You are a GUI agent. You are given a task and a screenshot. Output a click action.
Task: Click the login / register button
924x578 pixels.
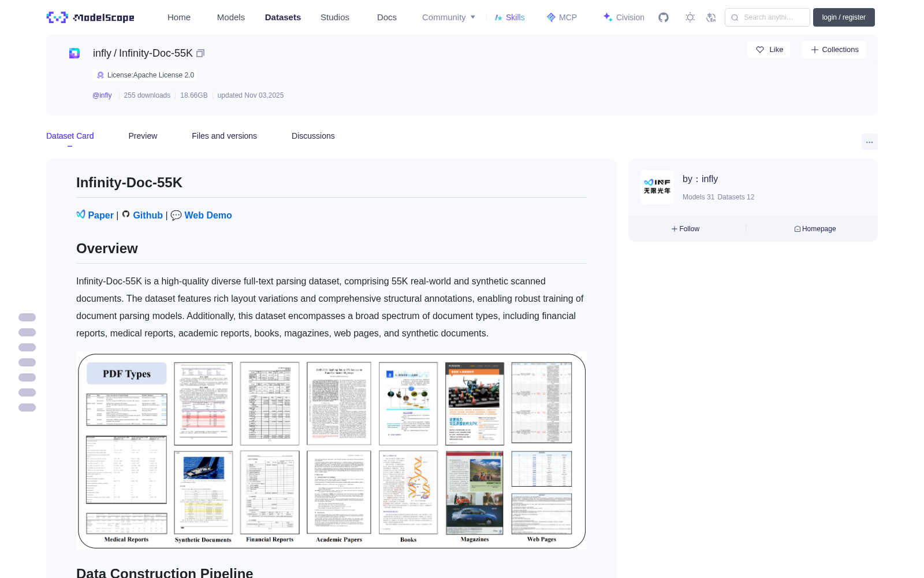point(844,17)
